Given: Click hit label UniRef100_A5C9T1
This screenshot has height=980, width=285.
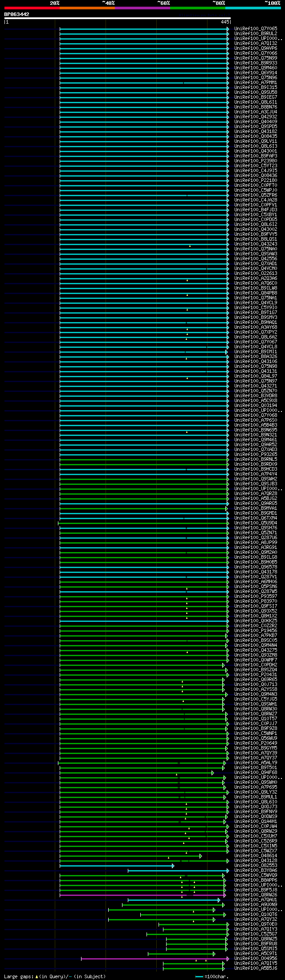Looking at the screenshot, I should pos(256,954).
